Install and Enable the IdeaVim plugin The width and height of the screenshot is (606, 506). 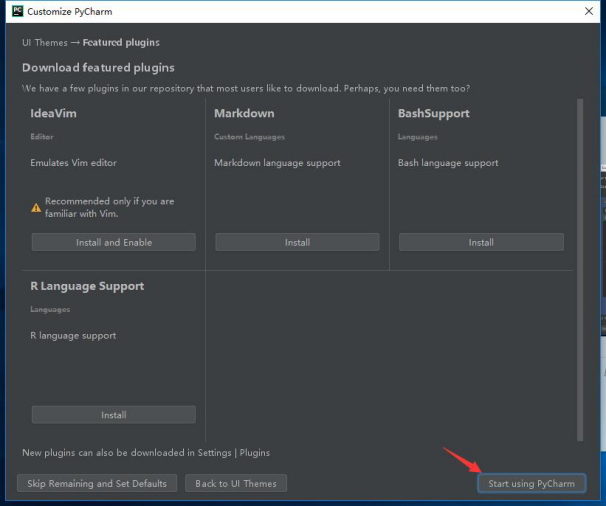pyautogui.click(x=114, y=242)
